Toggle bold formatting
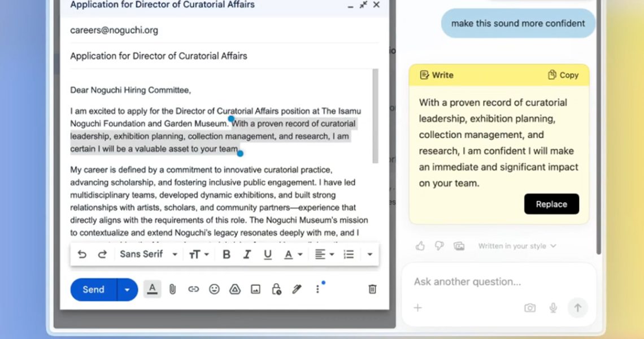Screen dimensions: 644x339 pos(227,255)
